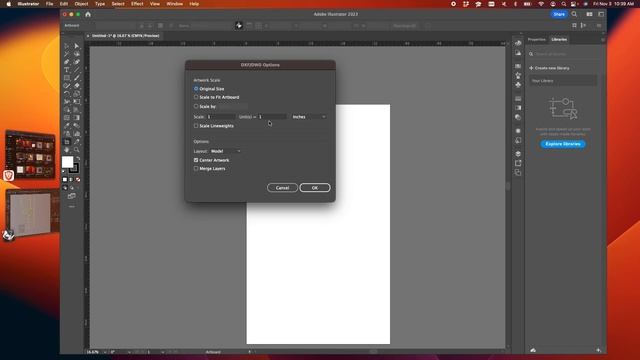Open the Artboards panel icon at dock bottom
Viewport: 640px width, 360px height.
pyautogui.click(x=518, y=173)
